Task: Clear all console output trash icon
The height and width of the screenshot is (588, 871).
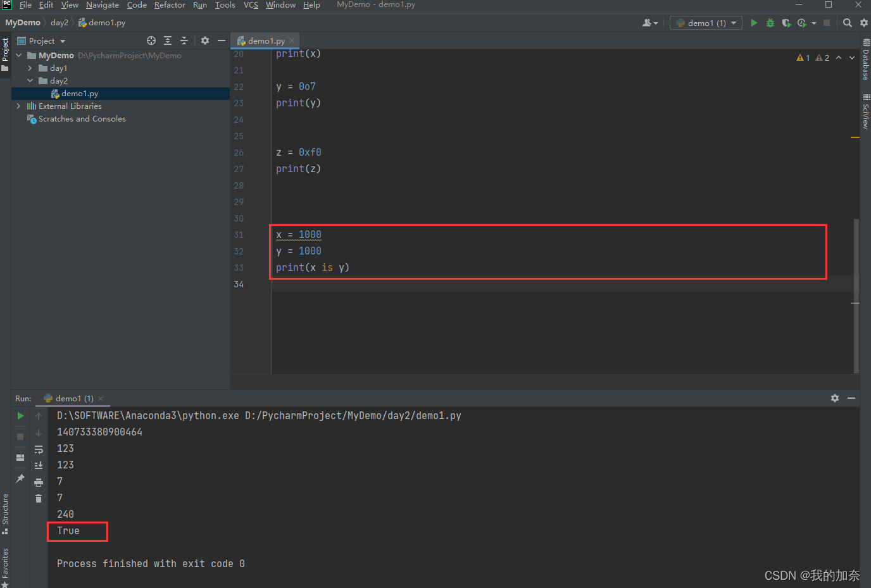Action: coord(39,499)
